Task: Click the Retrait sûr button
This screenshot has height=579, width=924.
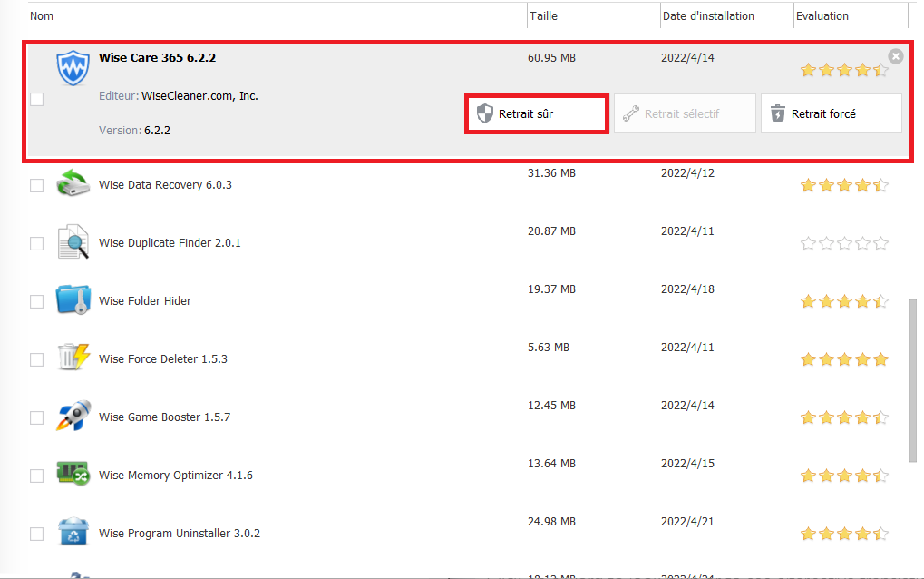Action: 536,113
